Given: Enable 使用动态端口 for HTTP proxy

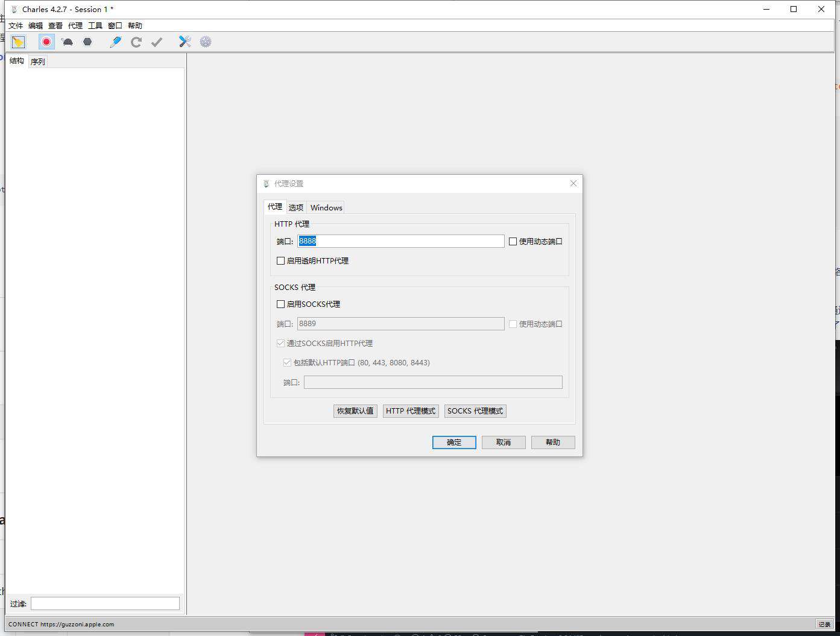Looking at the screenshot, I should point(513,241).
